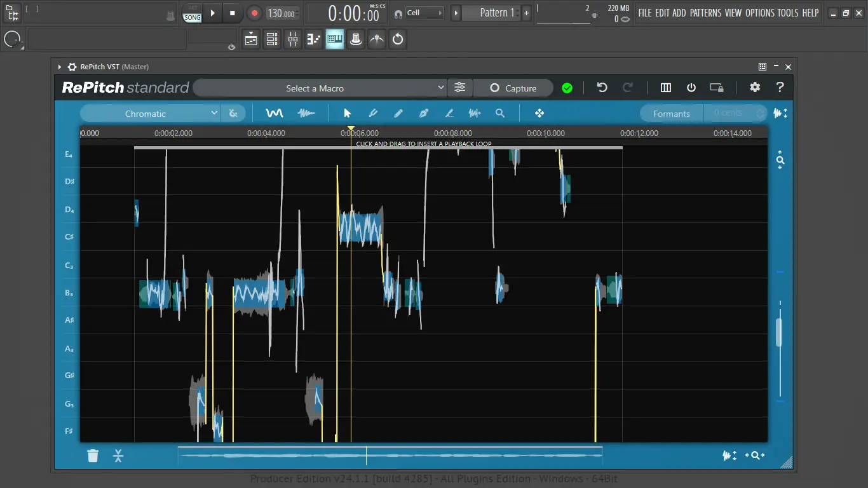The image size is (868, 488).
Task: Click the vertical zoom slider handle
Action: pyautogui.click(x=779, y=332)
